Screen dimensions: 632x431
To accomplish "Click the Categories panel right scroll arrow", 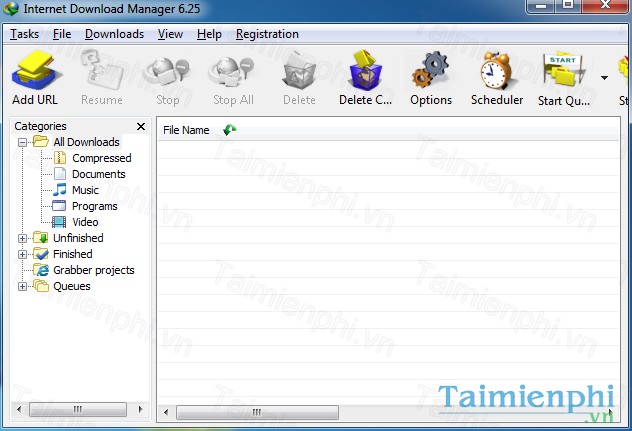I will point(140,409).
